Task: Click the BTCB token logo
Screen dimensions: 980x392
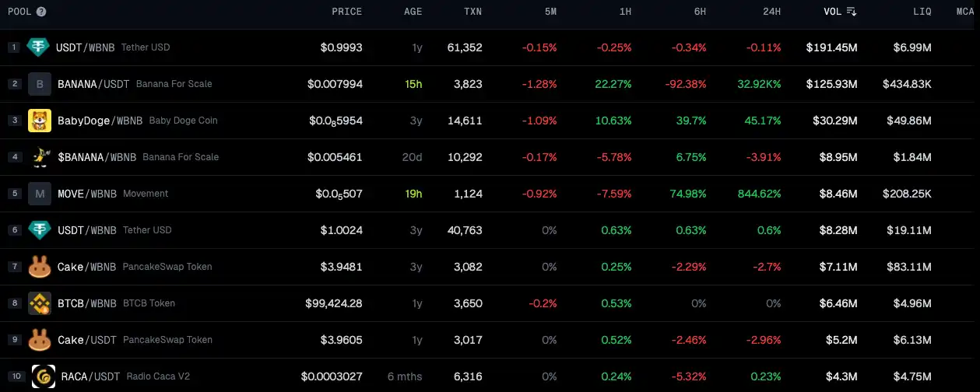Action: coord(40,303)
